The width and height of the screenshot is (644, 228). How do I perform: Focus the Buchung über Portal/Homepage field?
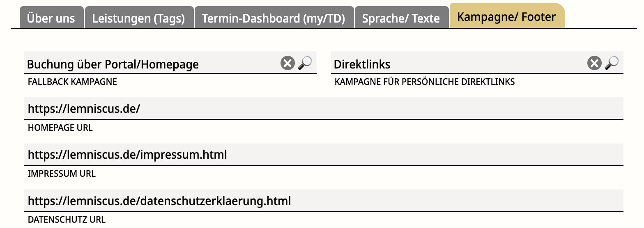[152, 63]
